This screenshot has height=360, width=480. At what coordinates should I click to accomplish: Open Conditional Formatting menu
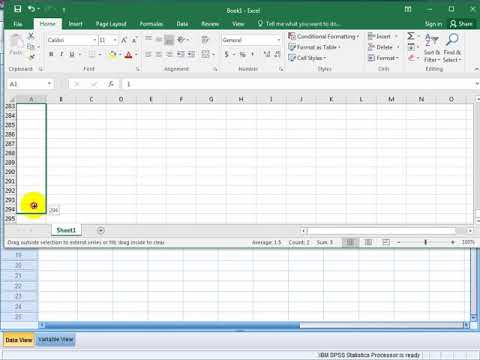click(x=323, y=36)
